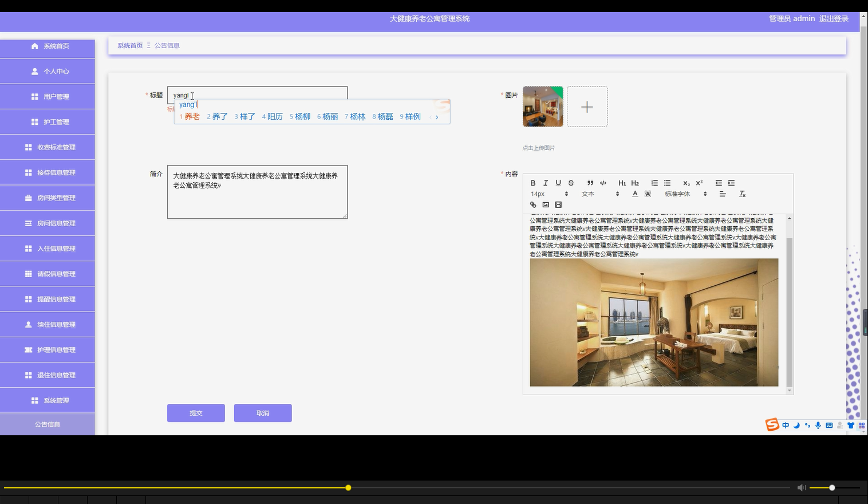
Task: Toggle Chinese/English mode in the IME bar
Action: point(786,425)
